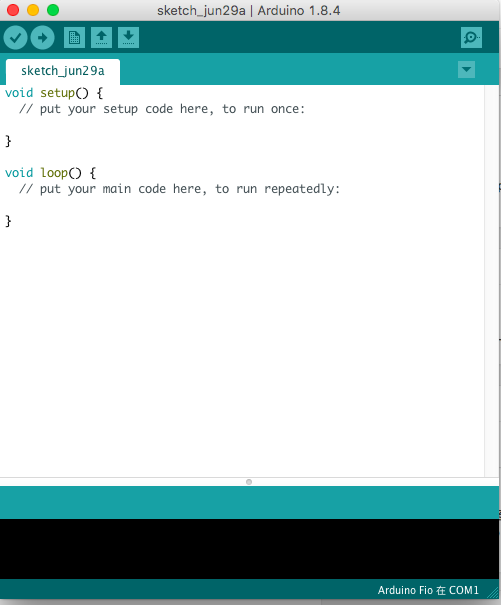
Task: Click inside the black console output area
Action: [249, 549]
